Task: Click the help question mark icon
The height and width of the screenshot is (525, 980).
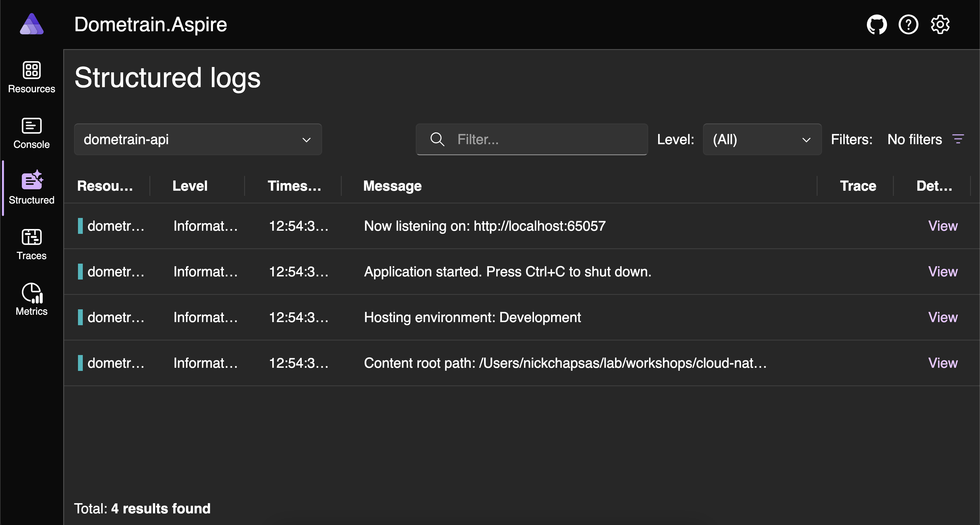Action: click(908, 25)
